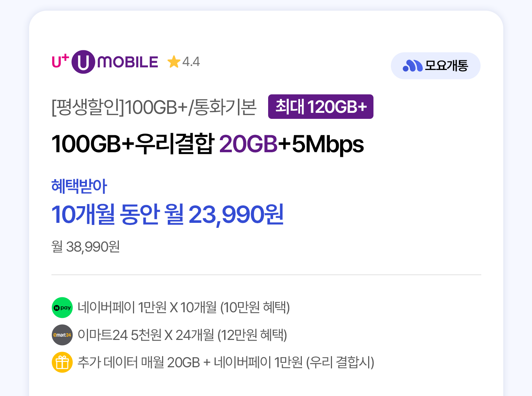
Task: Open the 이마트24 5천원 X 24개월 benefit
Action: pyautogui.click(x=182, y=335)
